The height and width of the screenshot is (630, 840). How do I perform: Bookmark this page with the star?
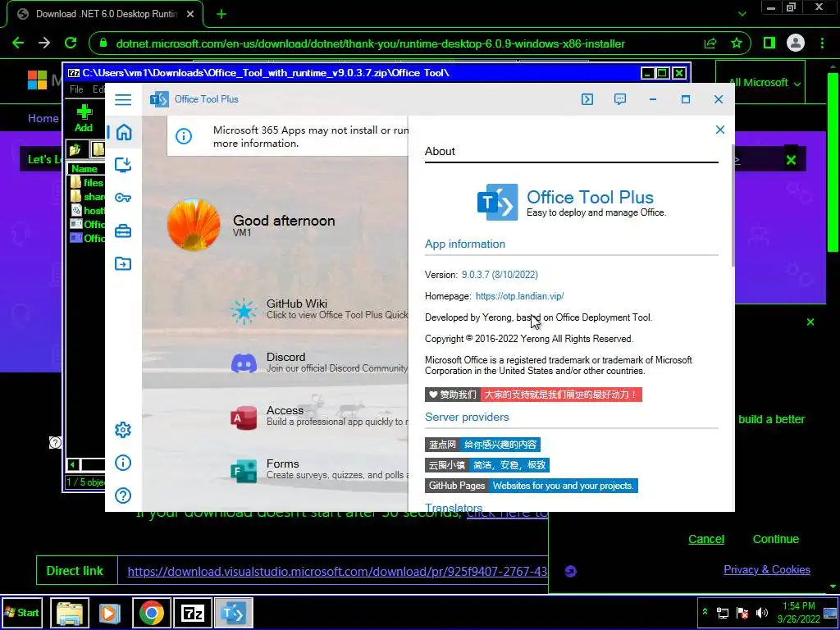[737, 43]
